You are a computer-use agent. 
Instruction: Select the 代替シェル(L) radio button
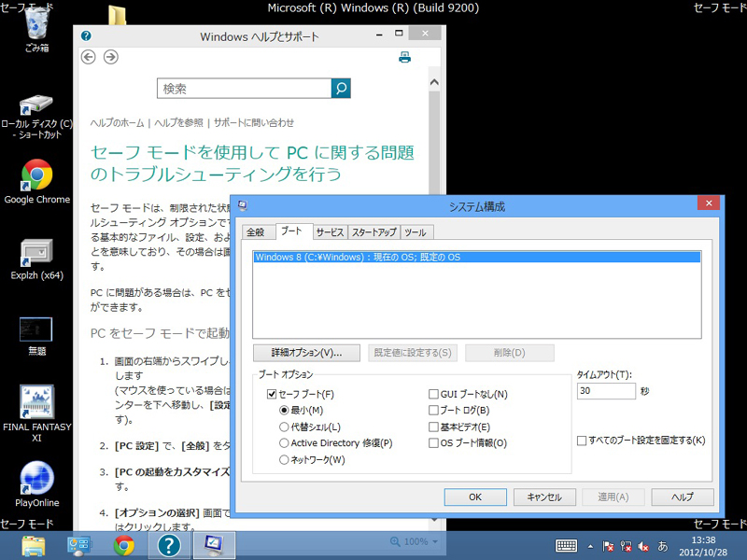[284, 427]
